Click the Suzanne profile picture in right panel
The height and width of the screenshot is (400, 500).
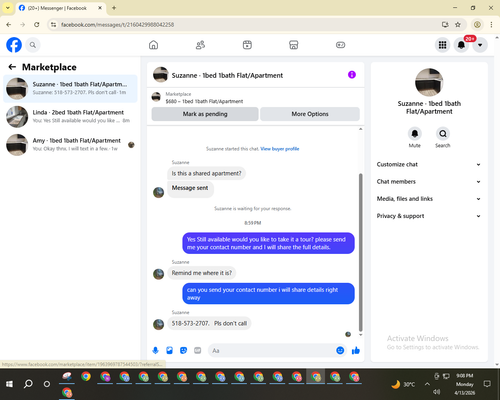click(x=429, y=82)
